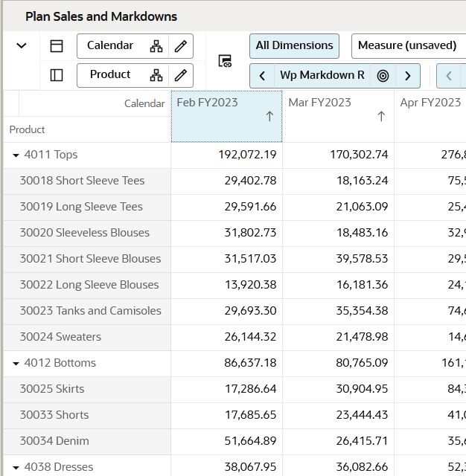Click the Calendar edit pencil icon
The height and width of the screenshot is (476, 466).
[x=180, y=46]
